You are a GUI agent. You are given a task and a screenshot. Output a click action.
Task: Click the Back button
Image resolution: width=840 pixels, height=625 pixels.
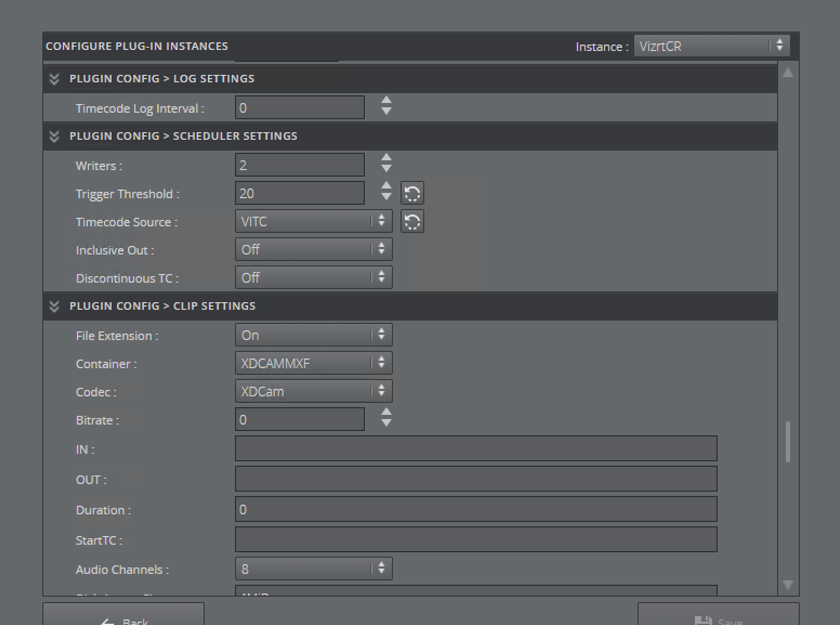coord(123,617)
